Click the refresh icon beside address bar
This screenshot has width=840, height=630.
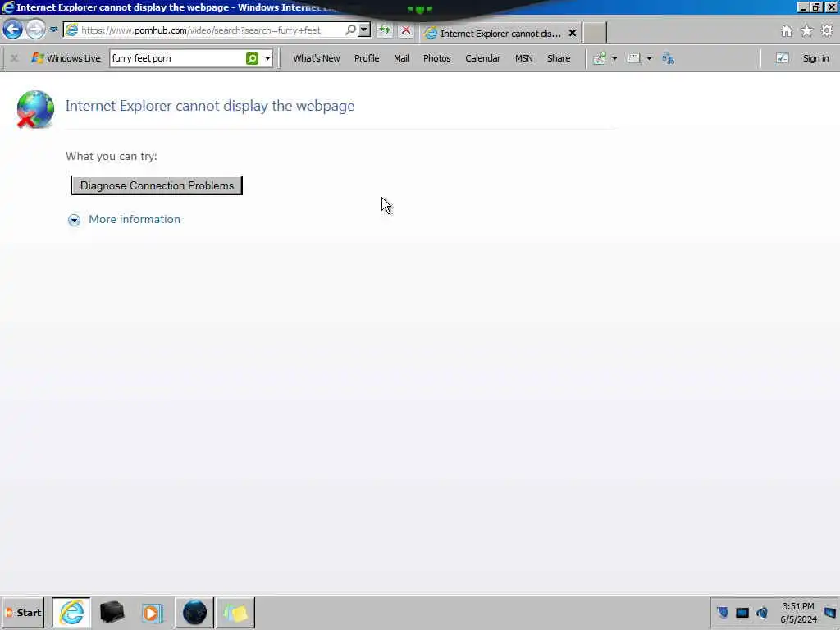pos(385,30)
